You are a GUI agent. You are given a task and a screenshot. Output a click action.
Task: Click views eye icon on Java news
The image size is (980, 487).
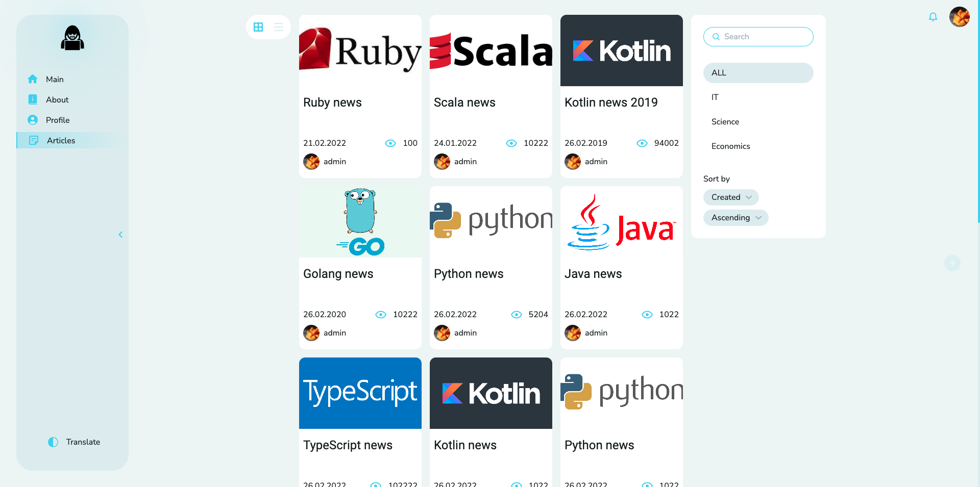click(647, 315)
